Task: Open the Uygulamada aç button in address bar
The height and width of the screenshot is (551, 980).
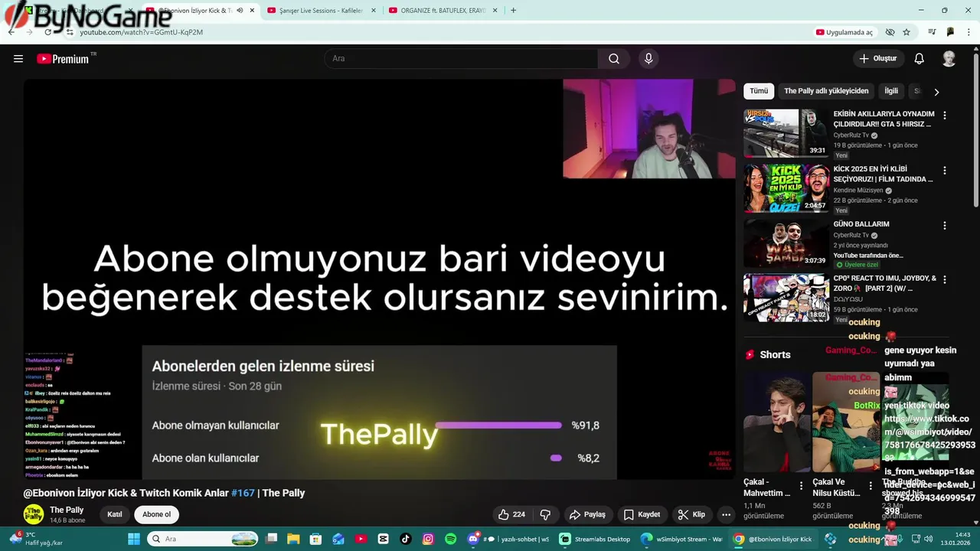Action: pos(844,32)
